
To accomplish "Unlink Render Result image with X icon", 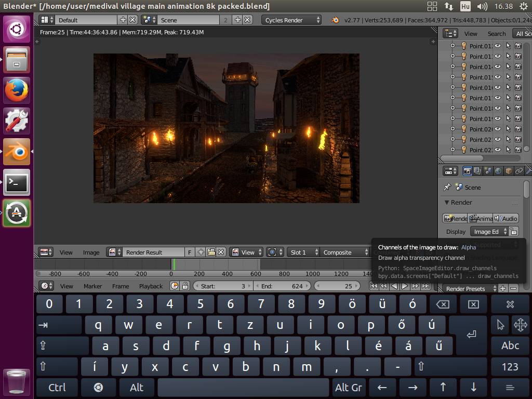I will (221, 252).
